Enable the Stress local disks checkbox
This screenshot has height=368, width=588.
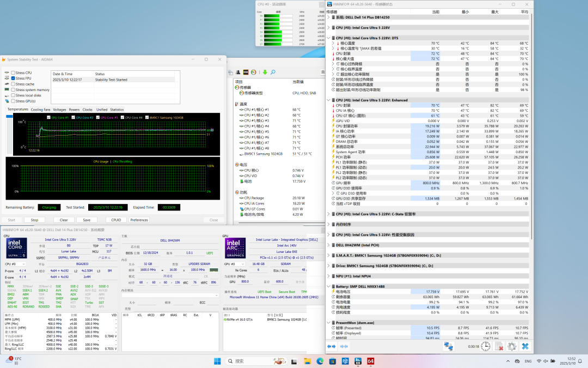point(13,95)
